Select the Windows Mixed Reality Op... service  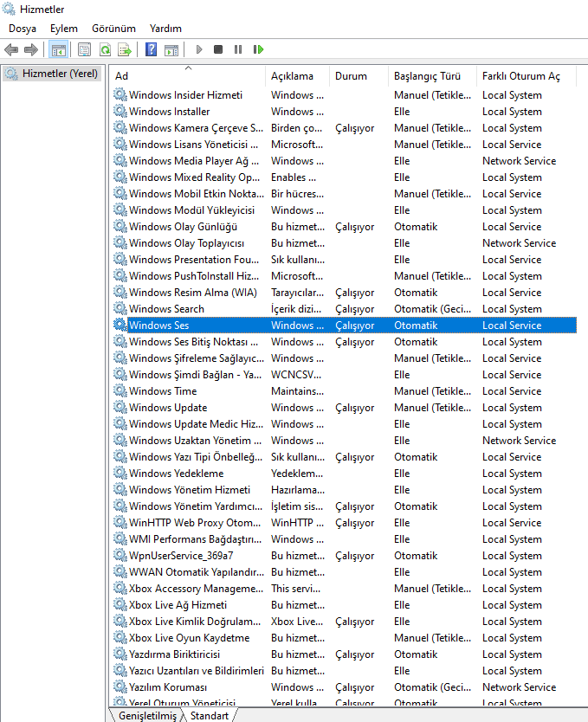[194, 177]
